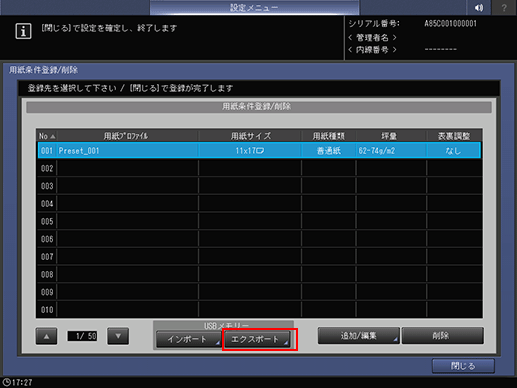Click the なし cell in row 001
Viewport: 517px width, 388px height.
[x=454, y=151]
